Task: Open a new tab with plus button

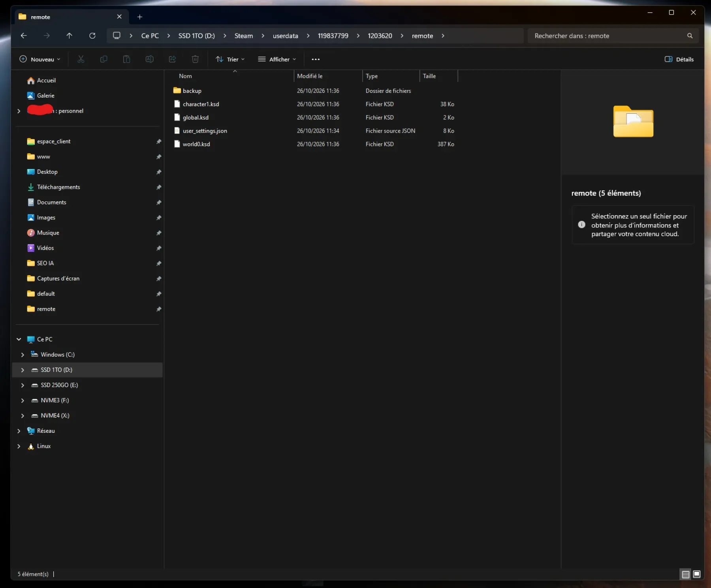Action: point(140,17)
